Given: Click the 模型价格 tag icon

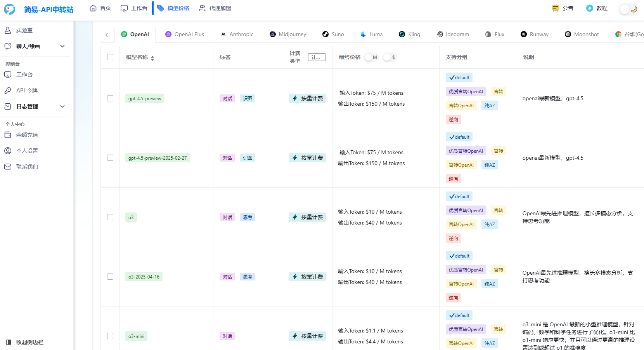Looking at the screenshot, I should point(161,8).
